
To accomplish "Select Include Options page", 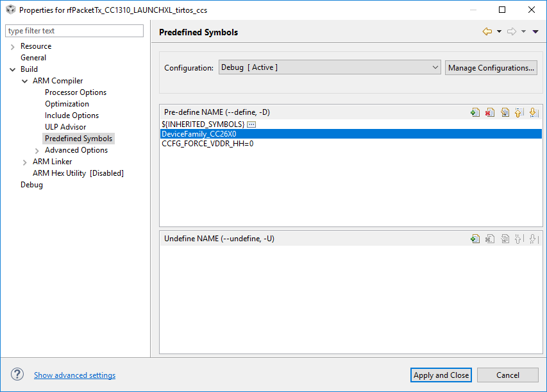I will tap(72, 115).
